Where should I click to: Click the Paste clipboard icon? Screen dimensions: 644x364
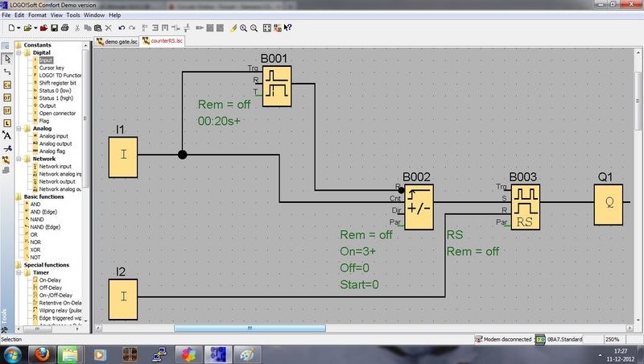pyautogui.click(x=97, y=28)
